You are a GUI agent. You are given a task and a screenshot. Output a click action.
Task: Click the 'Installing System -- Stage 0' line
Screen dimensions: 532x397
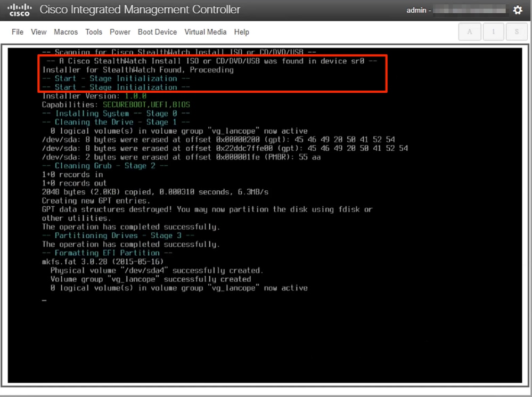click(x=116, y=114)
